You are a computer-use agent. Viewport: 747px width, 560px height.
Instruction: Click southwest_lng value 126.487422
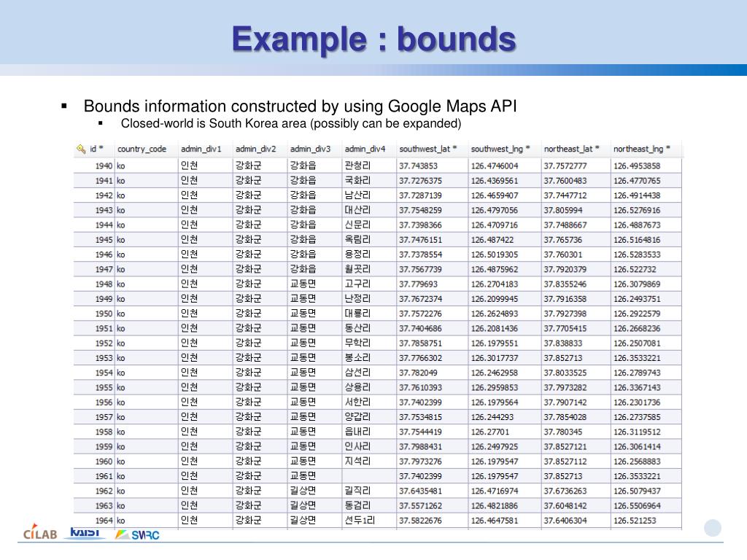pyautogui.click(x=492, y=240)
